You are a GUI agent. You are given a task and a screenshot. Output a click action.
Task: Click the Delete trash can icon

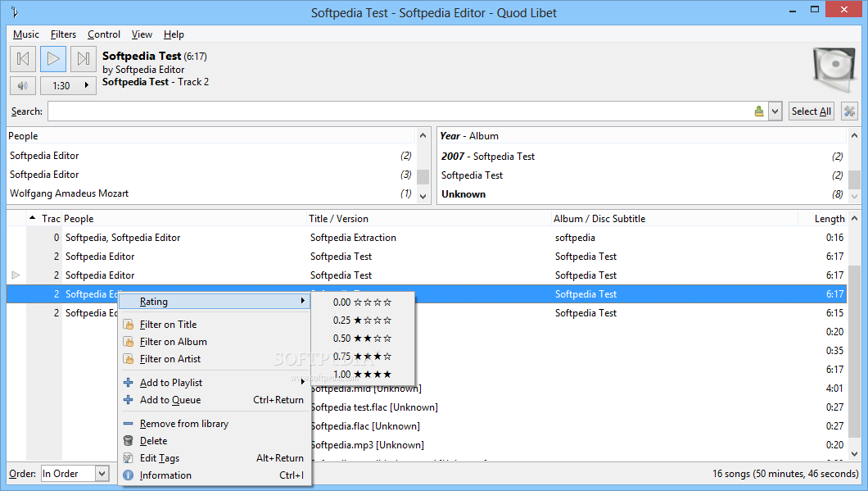point(129,441)
